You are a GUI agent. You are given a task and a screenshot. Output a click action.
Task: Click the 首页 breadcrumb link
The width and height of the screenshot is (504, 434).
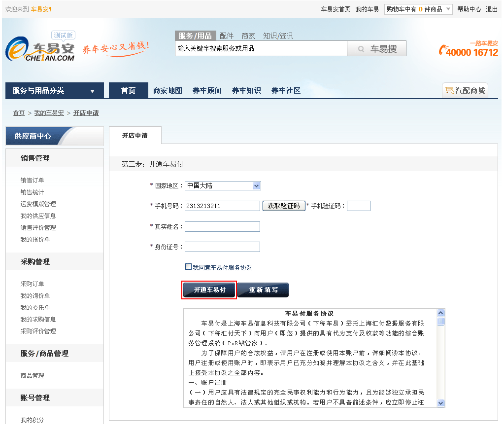pos(19,113)
